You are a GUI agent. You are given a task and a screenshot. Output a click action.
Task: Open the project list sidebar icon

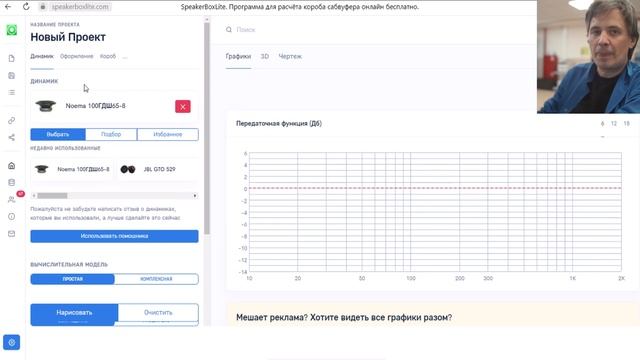coord(11,93)
